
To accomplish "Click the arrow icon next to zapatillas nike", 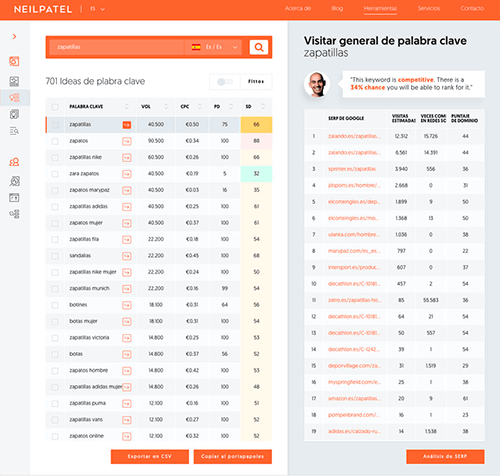I will 127,157.
